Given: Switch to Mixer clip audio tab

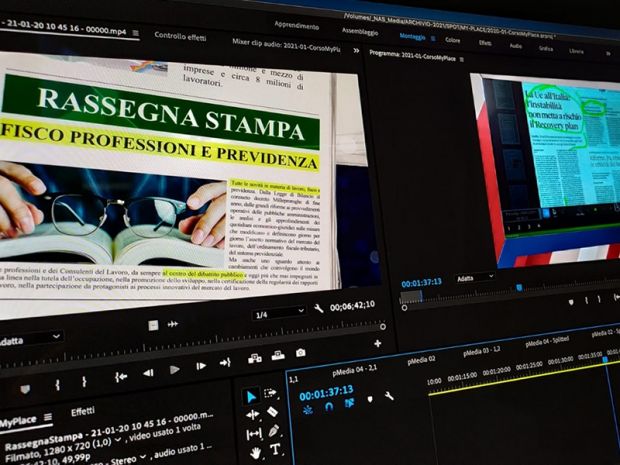Looking at the screenshot, I should (286, 45).
